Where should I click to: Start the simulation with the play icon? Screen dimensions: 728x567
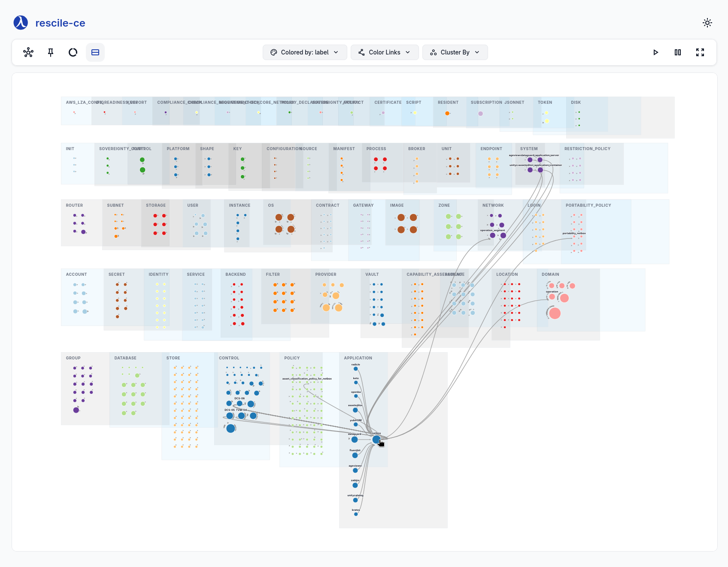click(x=656, y=52)
